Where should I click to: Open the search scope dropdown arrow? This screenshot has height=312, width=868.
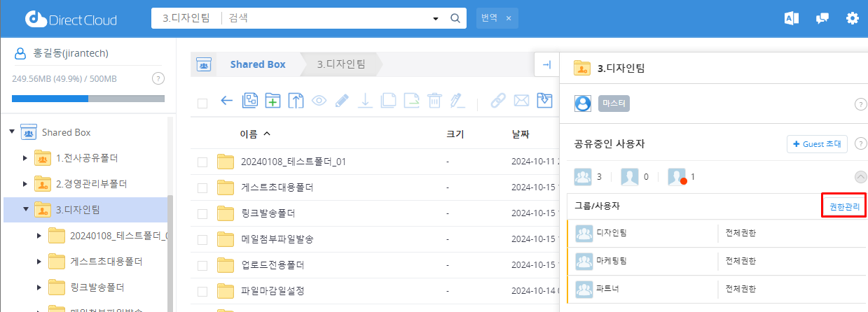pyautogui.click(x=436, y=18)
